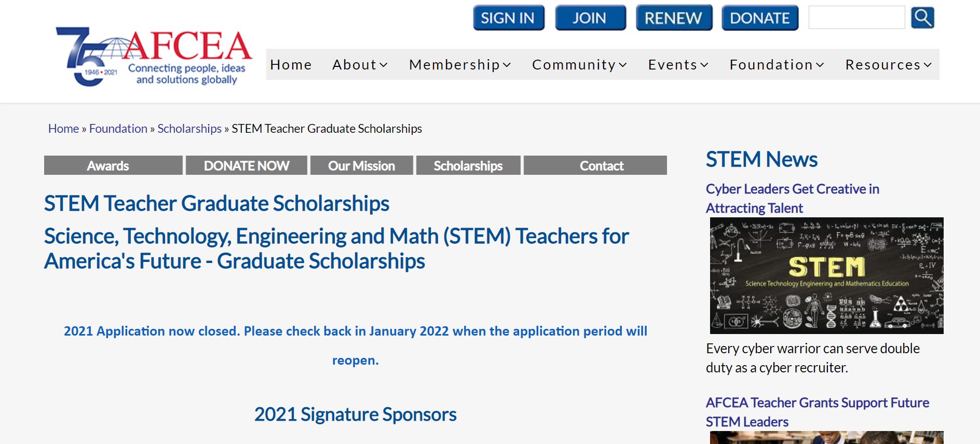Open the STEM chalkboard news thumbnail
The height and width of the screenshot is (444, 980).
826,275
